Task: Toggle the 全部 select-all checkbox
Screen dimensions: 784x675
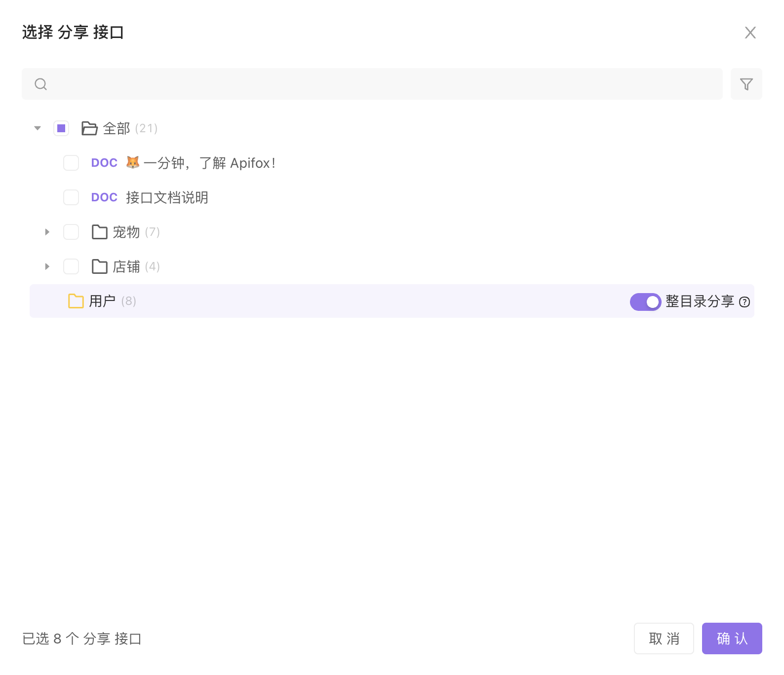Action: (61, 128)
